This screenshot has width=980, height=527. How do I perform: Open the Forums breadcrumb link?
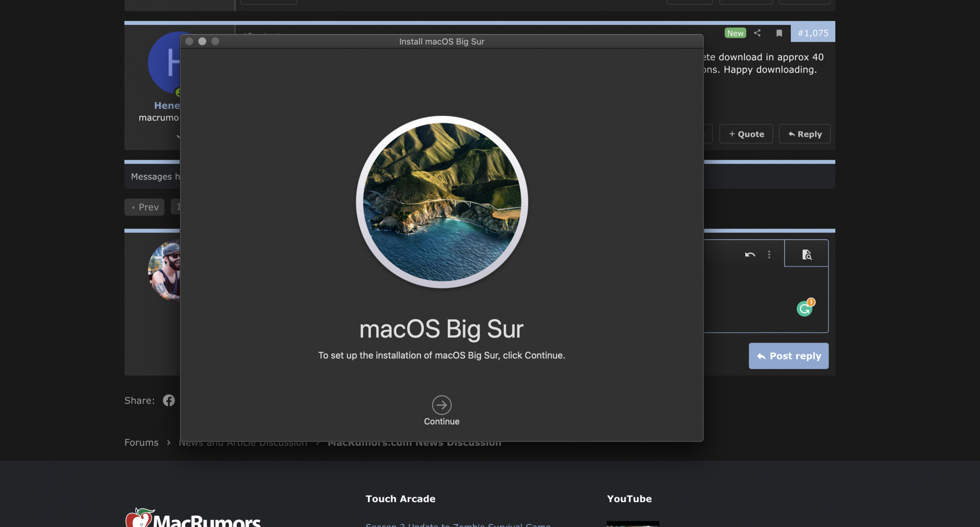point(142,442)
